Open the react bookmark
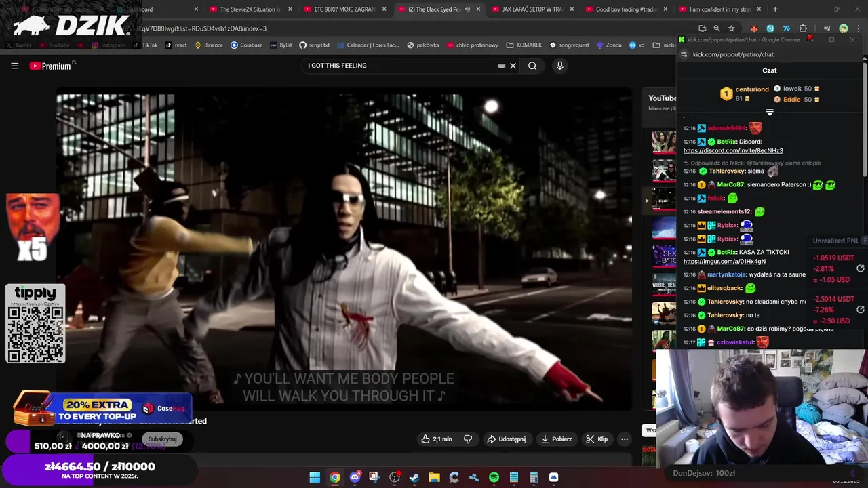The image size is (868, 488). click(175, 45)
